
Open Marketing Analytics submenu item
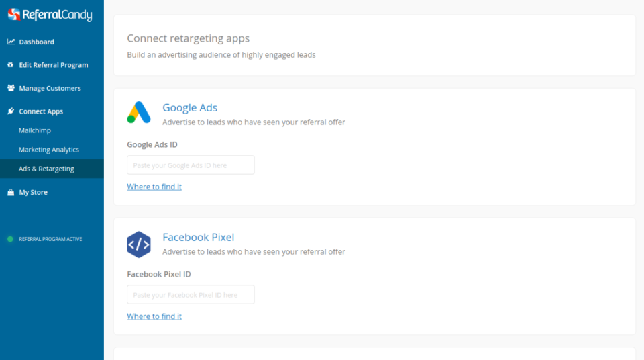(x=49, y=150)
